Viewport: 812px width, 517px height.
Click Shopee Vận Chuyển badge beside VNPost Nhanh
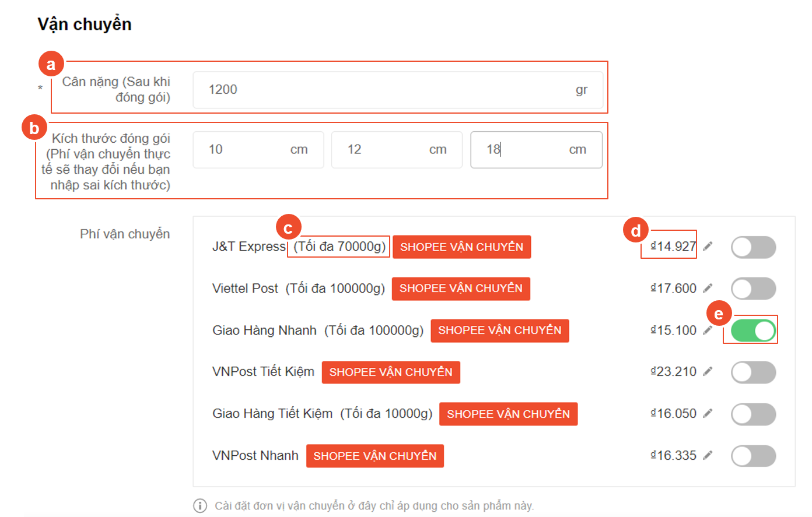pos(374,456)
